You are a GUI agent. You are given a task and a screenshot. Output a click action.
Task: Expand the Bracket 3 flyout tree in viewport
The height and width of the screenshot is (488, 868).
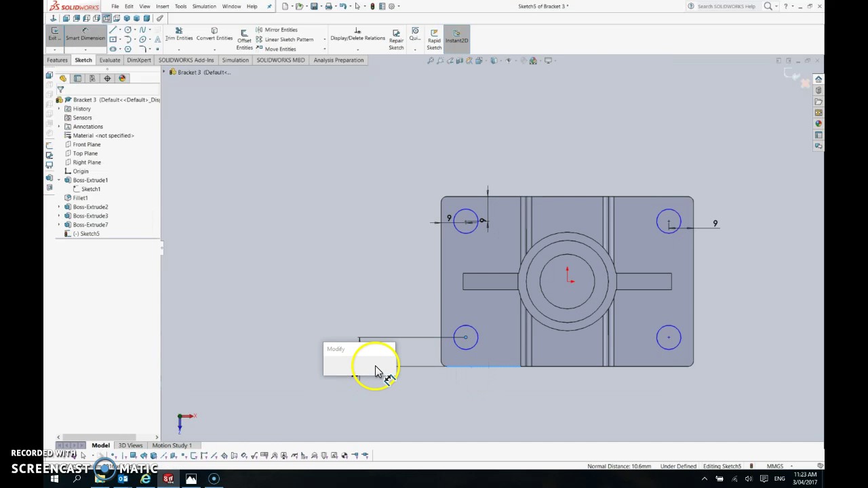164,72
